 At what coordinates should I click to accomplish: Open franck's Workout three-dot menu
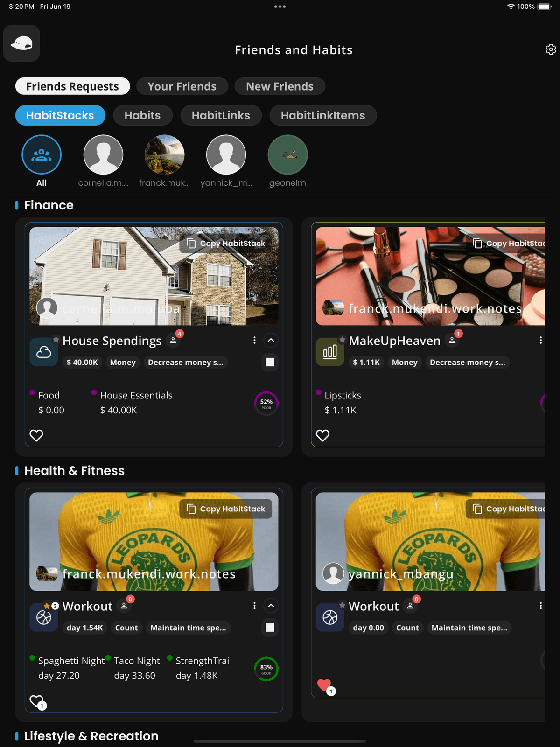pyautogui.click(x=254, y=606)
